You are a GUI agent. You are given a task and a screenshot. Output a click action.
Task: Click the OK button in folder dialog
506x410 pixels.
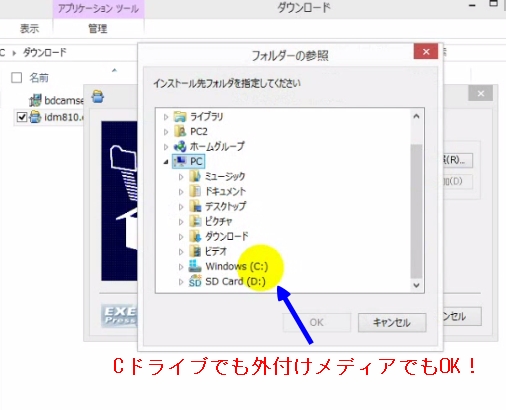[x=317, y=322]
